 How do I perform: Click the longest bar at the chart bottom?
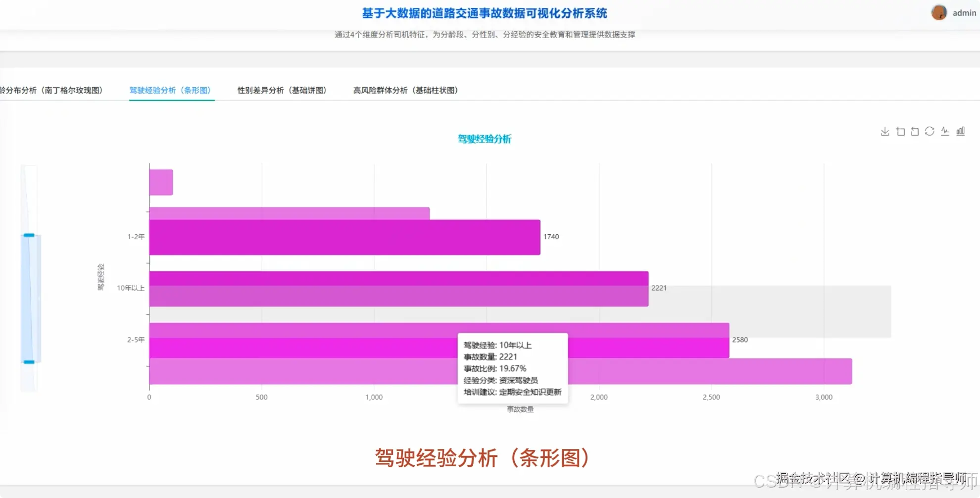point(501,371)
